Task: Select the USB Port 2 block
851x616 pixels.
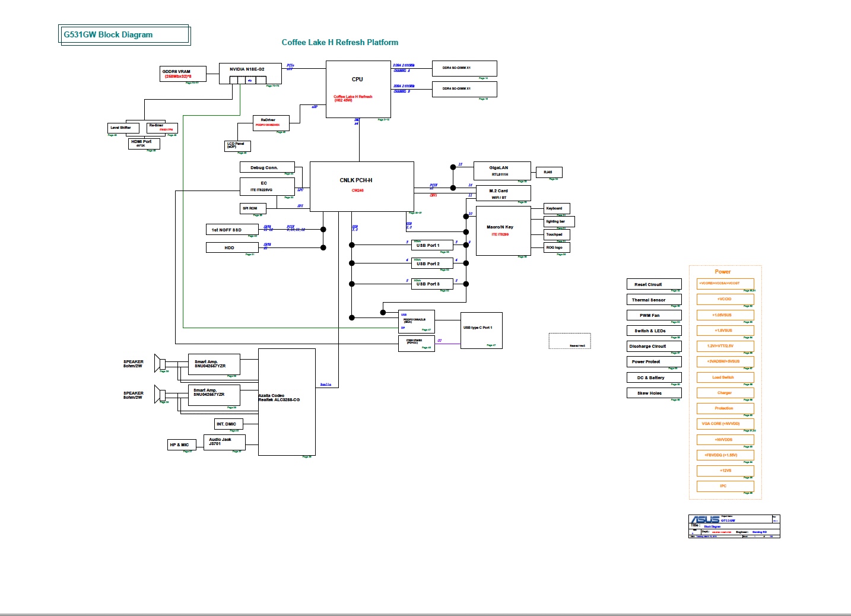Action: (432, 263)
